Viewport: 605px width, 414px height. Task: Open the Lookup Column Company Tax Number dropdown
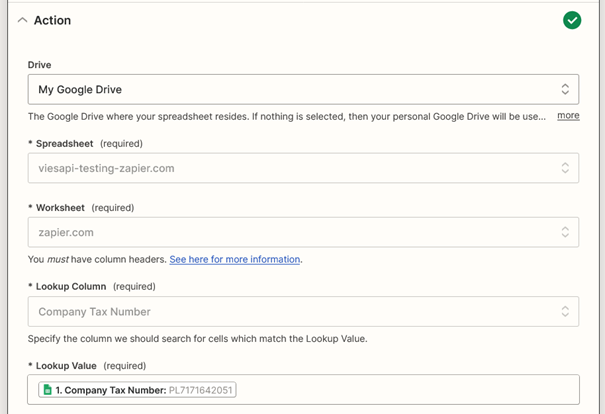pos(303,312)
